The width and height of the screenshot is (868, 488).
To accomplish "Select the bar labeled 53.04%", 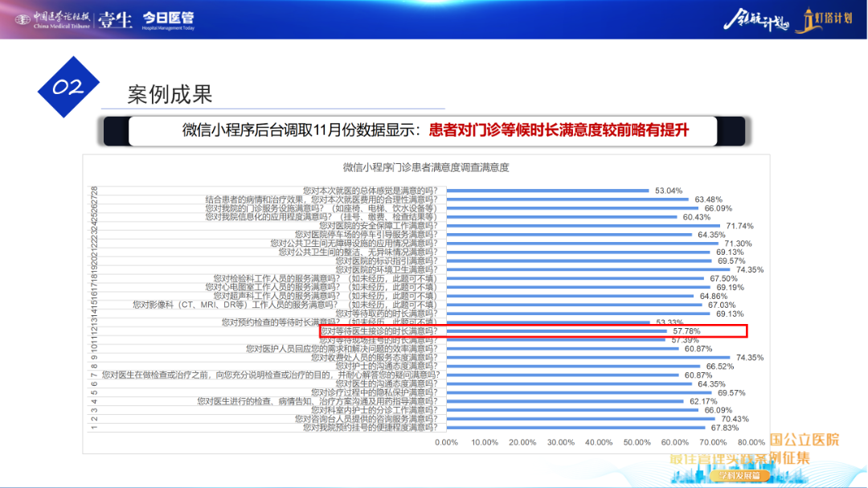I will [x=547, y=191].
